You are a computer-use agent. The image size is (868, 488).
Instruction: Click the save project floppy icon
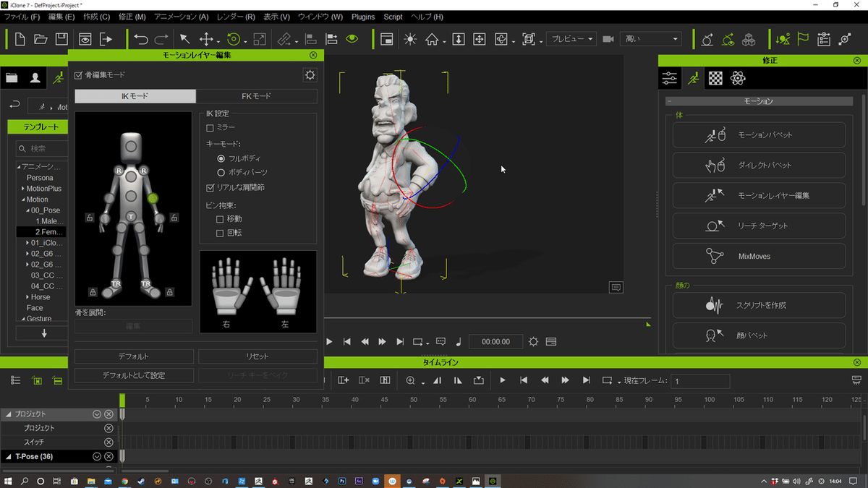tap(62, 39)
